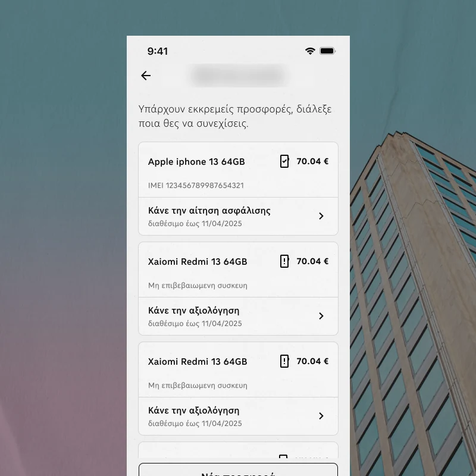Select the second Κάνε την αξιολόγηση label

point(194,411)
